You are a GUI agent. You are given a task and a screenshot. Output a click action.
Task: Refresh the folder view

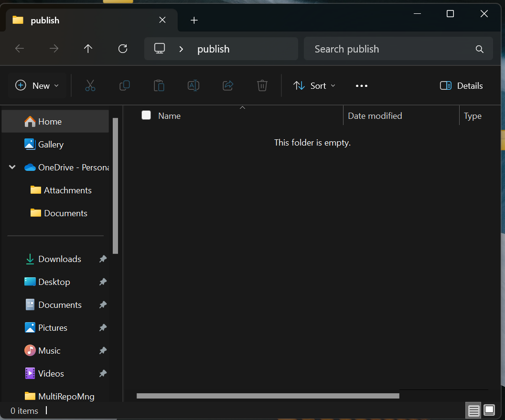tap(122, 48)
